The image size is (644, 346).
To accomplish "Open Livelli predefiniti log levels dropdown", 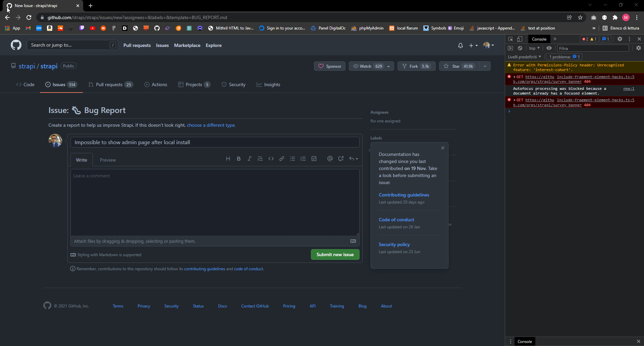I will (524, 57).
